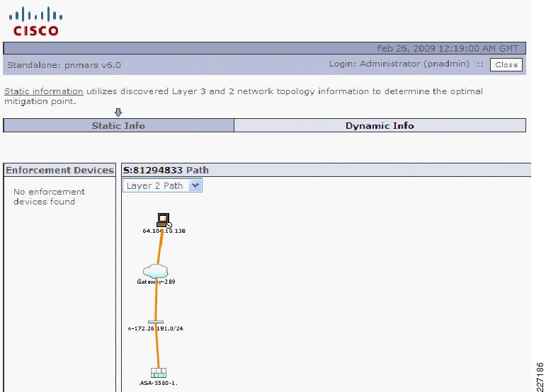Click the host icon for 64.104.10.138
Image resolution: width=546 pixels, height=392 pixels.
164,220
